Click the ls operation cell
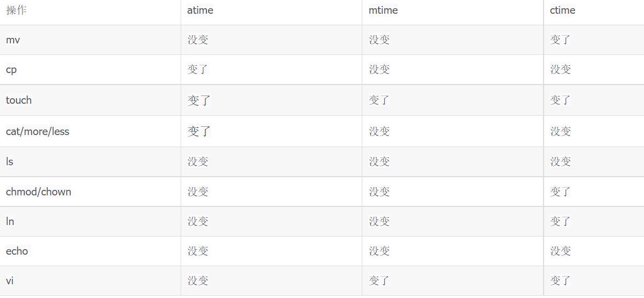 point(10,162)
